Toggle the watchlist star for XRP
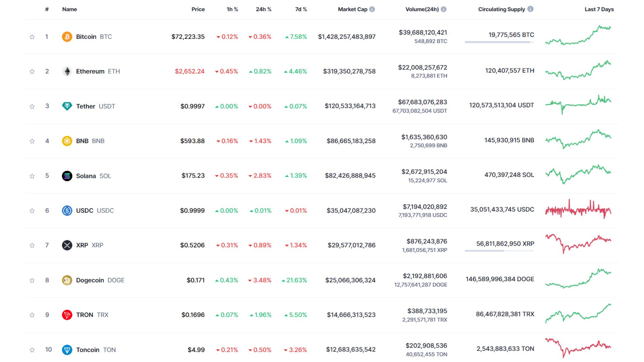Viewport: 644px width, 362px height. click(32, 245)
